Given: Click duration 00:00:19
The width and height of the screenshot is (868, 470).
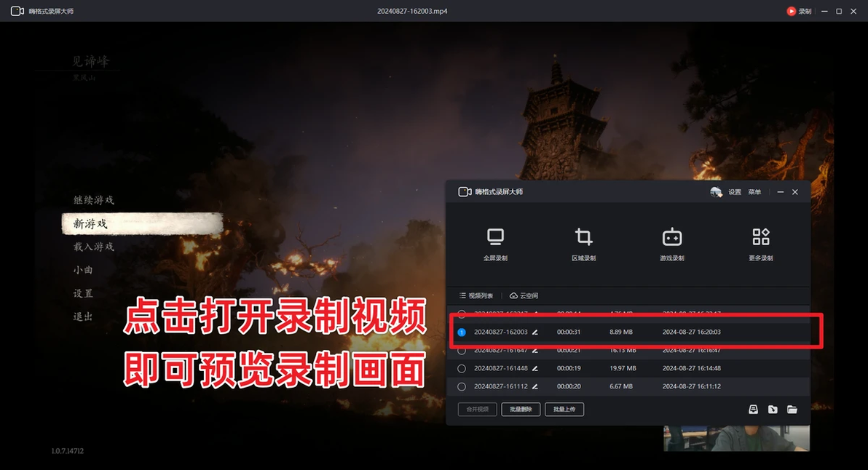Looking at the screenshot, I should point(569,368).
